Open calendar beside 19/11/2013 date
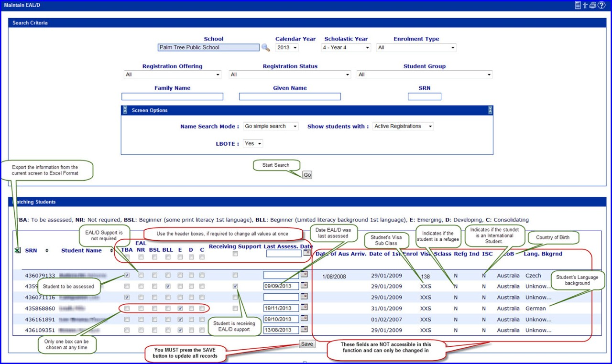The image size is (612, 364). click(304, 308)
